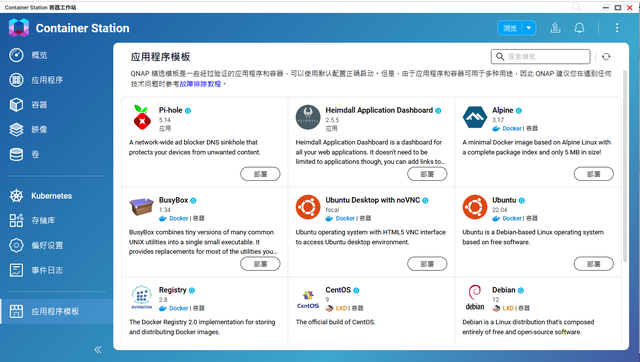Expand the Browse (浏览) dropdown arrow
640x362 pixels.
coord(529,28)
